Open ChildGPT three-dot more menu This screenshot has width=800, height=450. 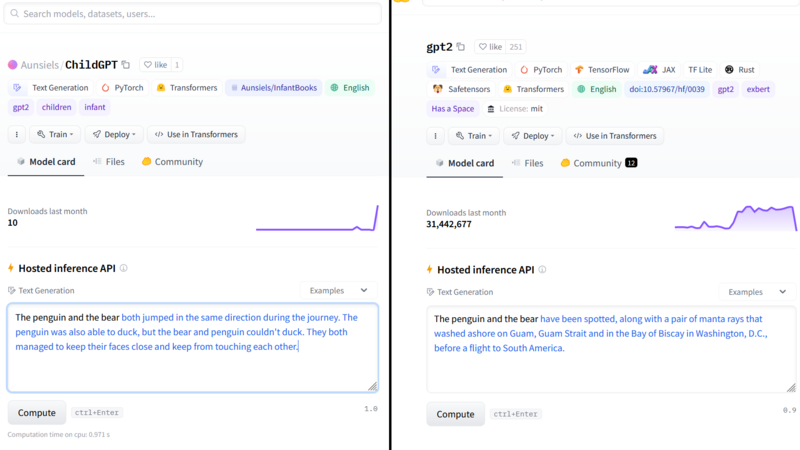coord(17,135)
